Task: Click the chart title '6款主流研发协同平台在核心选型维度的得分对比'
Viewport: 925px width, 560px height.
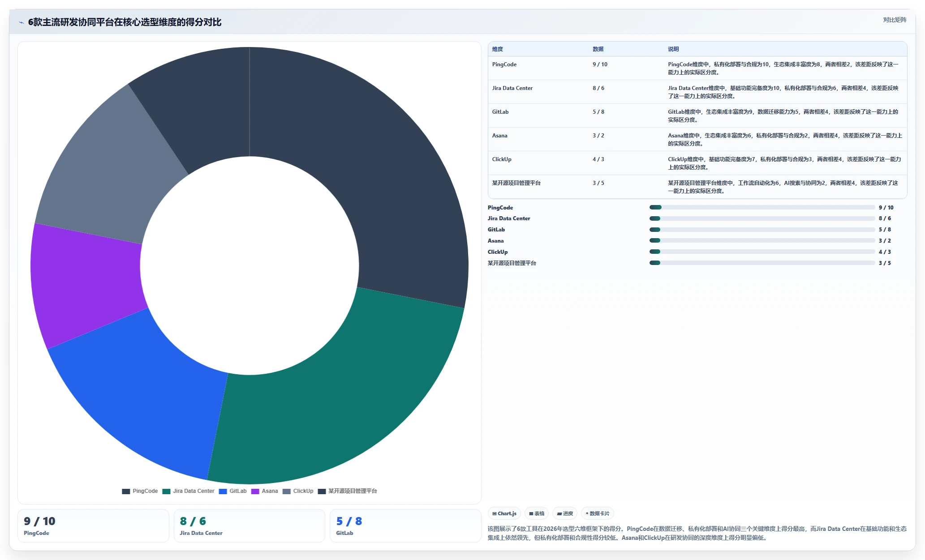Action: point(125,22)
